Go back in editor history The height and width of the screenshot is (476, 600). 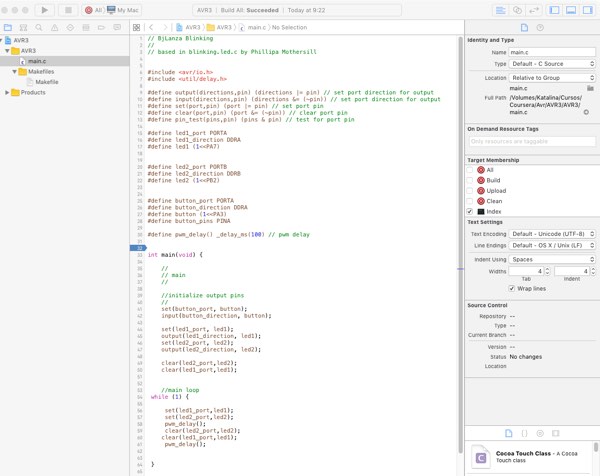click(151, 27)
